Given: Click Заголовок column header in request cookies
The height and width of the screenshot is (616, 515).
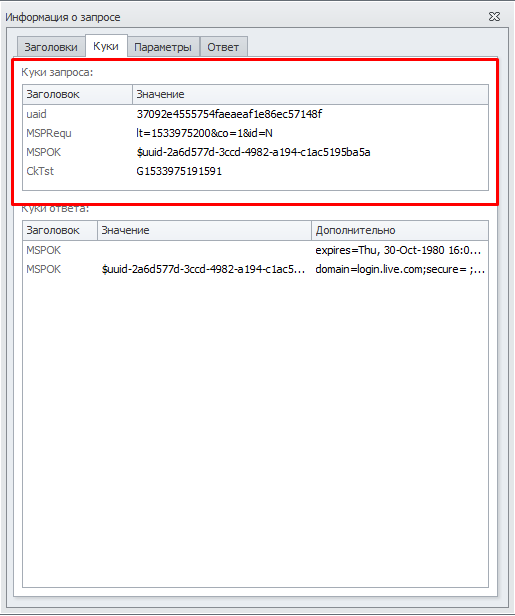Looking at the screenshot, I should (77, 94).
